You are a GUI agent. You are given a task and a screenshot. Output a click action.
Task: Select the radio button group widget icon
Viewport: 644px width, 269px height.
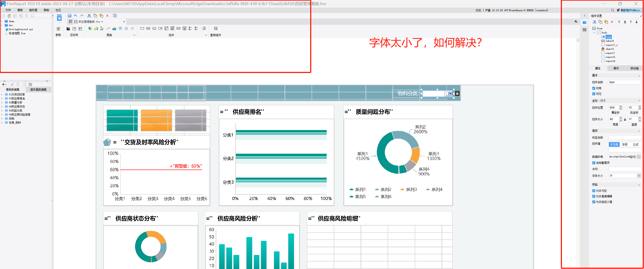pos(190,28)
